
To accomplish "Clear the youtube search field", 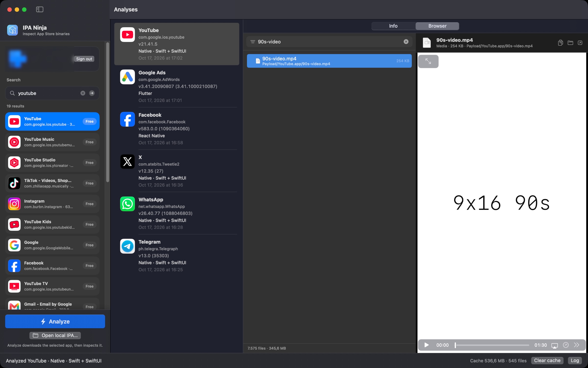I will 83,93.
